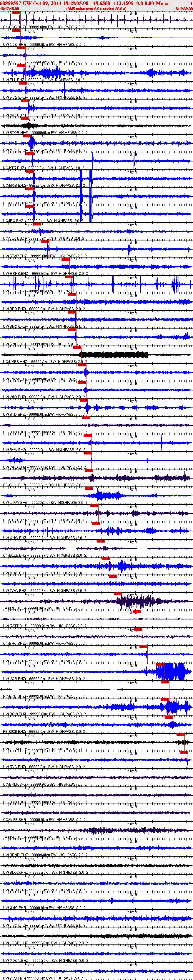Select the UW.BEND EHZ station label

click(45, 854)
